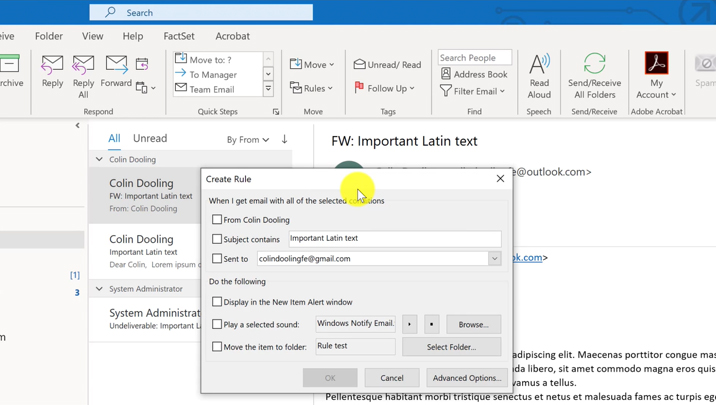Check Move the item to folder
716x405 pixels.
click(217, 347)
